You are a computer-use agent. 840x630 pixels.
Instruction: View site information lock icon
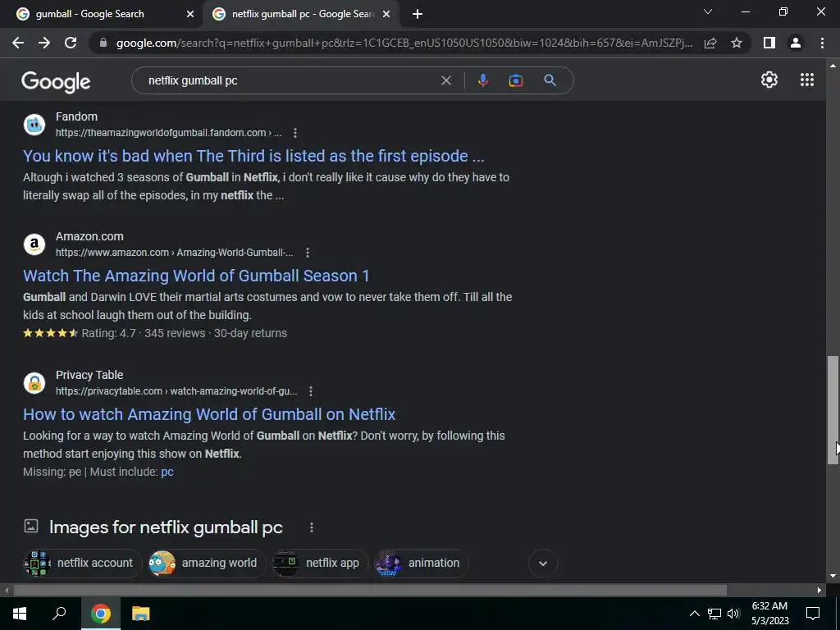[x=103, y=43]
